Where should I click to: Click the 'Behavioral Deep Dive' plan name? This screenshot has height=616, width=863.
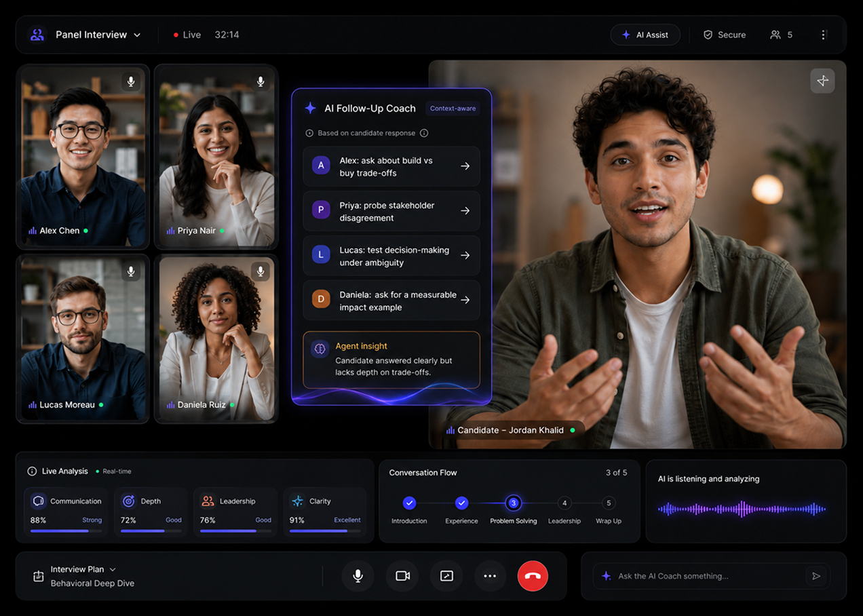tap(92, 583)
